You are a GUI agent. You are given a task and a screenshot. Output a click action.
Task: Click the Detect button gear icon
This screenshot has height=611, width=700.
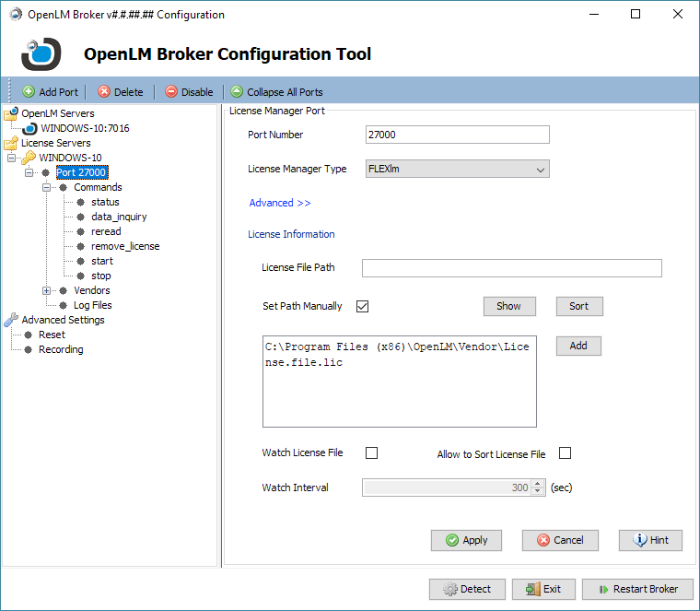pos(449,589)
